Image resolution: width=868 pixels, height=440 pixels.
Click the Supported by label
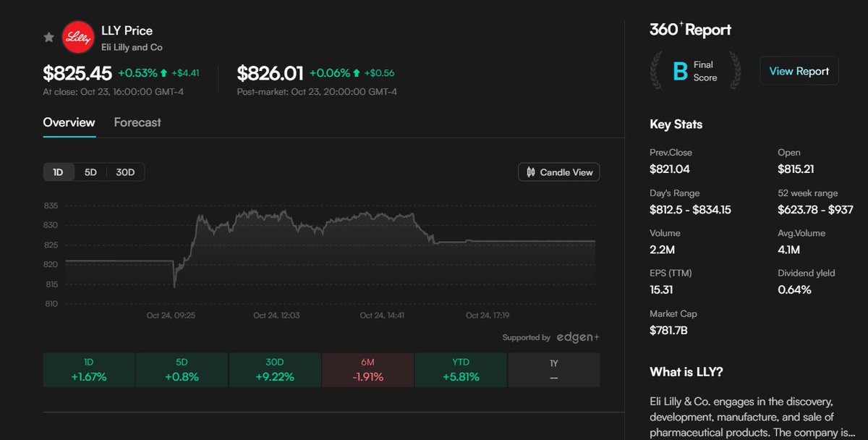[x=527, y=337]
